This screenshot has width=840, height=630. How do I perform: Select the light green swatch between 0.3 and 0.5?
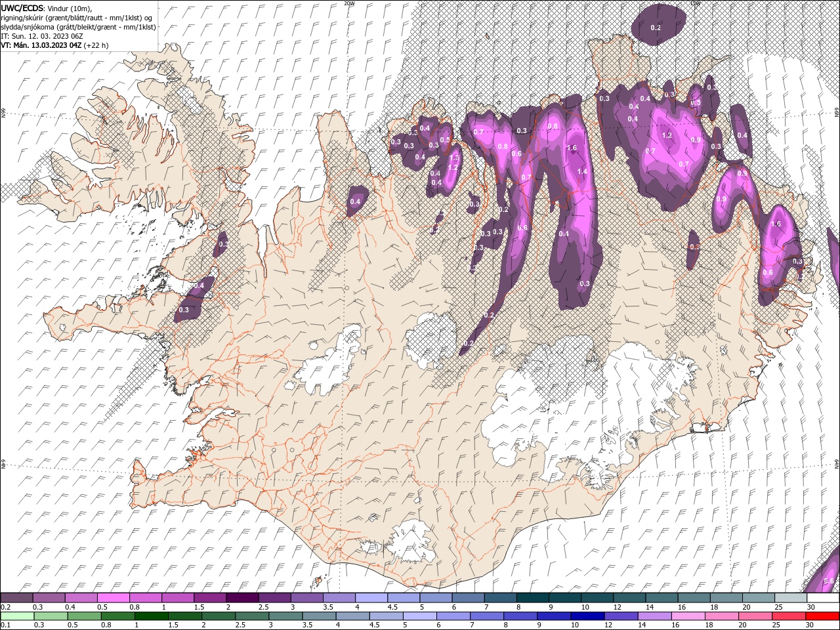pyautogui.click(x=49, y=616)
